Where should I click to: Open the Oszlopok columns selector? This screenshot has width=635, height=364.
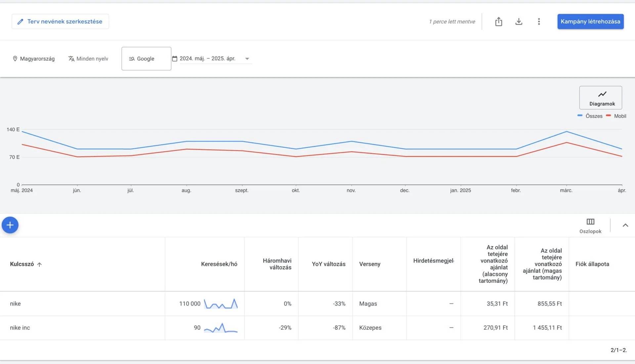click(590, 226)
